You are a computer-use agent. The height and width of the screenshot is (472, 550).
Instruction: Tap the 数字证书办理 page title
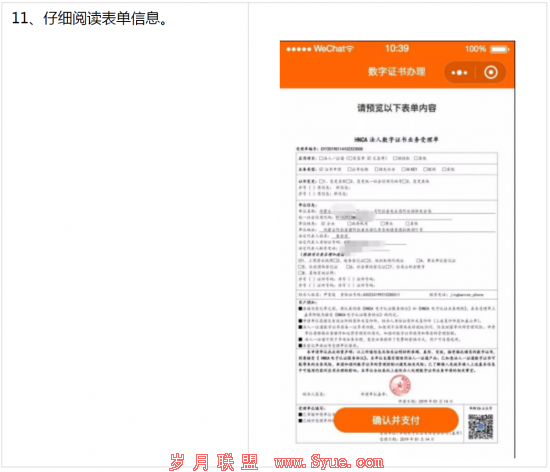tap(396, 72)
